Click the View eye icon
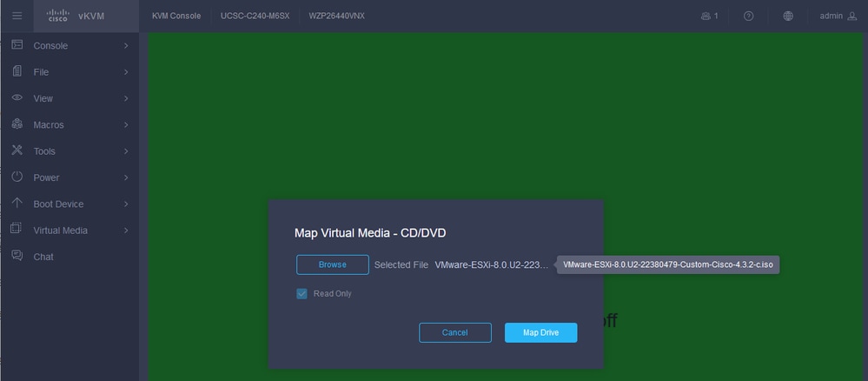The height and width of the screenshot is (381, 868). pyautogui.click(x=17, y=97)
